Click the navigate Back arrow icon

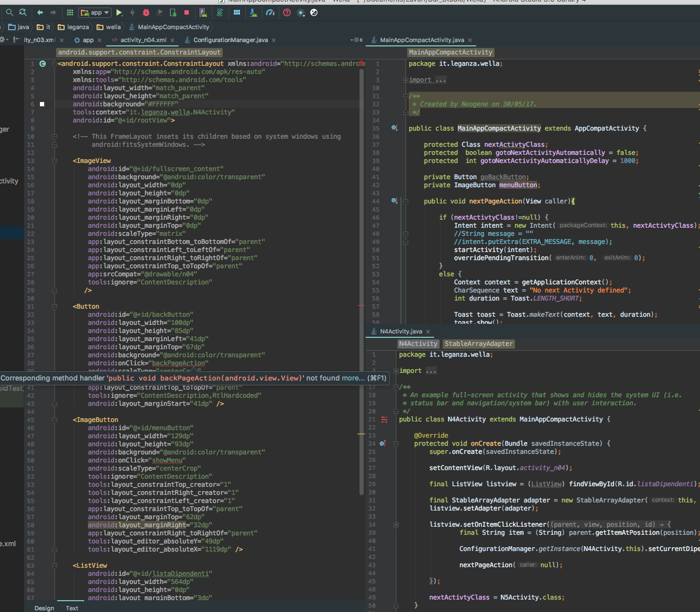40,12
